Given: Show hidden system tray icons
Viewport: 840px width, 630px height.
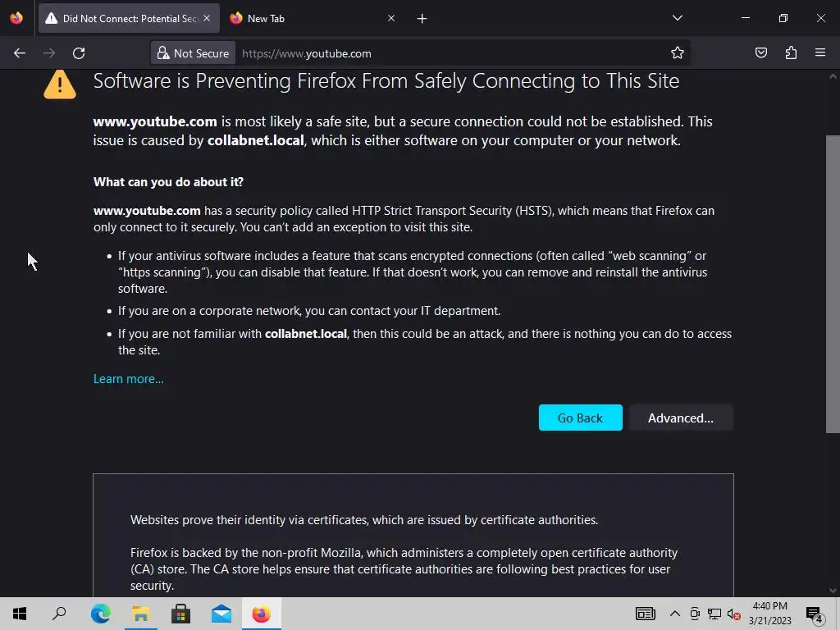Looking at the screenshot, I should tap(675, 614).
